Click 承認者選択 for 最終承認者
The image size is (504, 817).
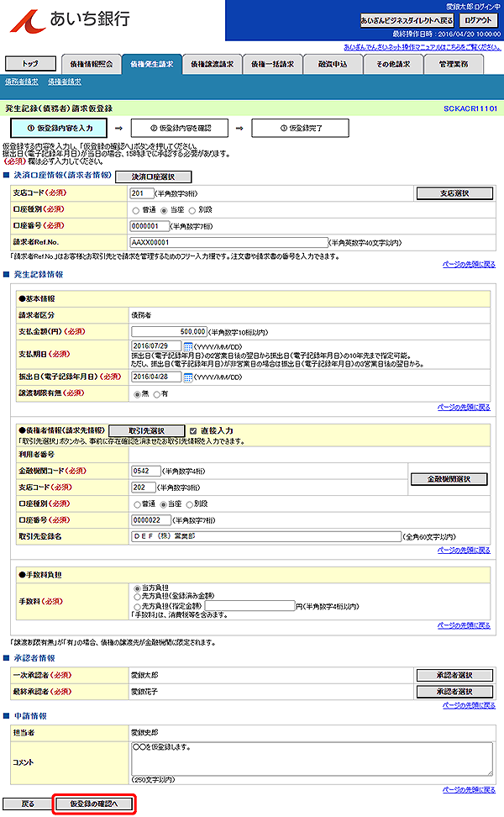coord(454,692)
